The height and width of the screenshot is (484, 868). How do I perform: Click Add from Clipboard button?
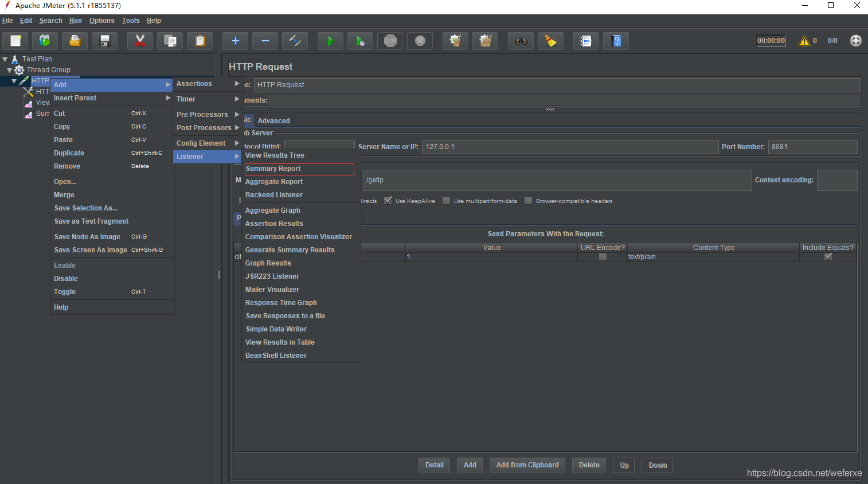tap(527, 465)
